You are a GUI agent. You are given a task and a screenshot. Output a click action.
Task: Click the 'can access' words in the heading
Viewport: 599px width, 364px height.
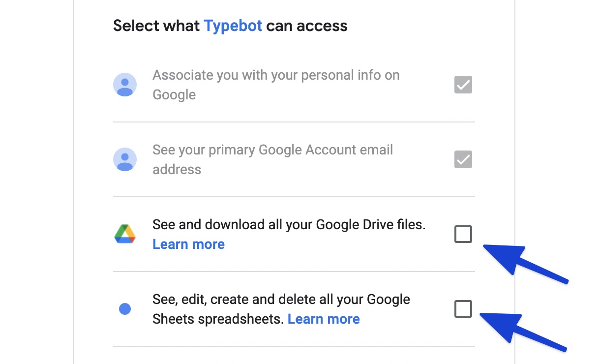pos(307,26)
